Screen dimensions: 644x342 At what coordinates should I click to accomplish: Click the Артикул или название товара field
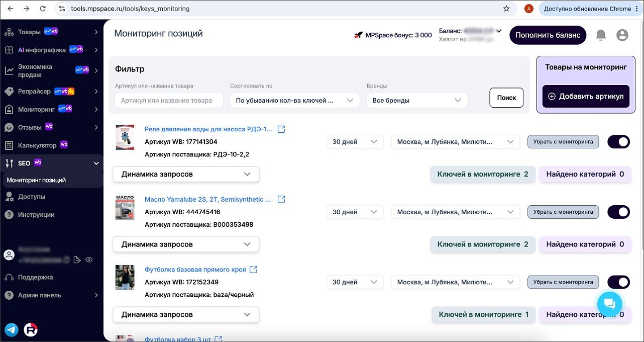coord(169,101)
